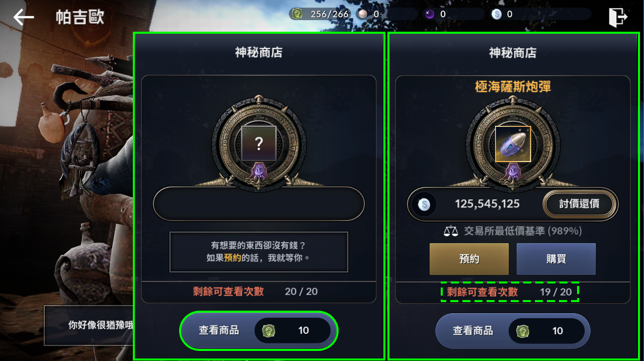Tap the 你好像很猶豫哦 dialogue box
Screen dimensions: 644x361
coord(89,325)
